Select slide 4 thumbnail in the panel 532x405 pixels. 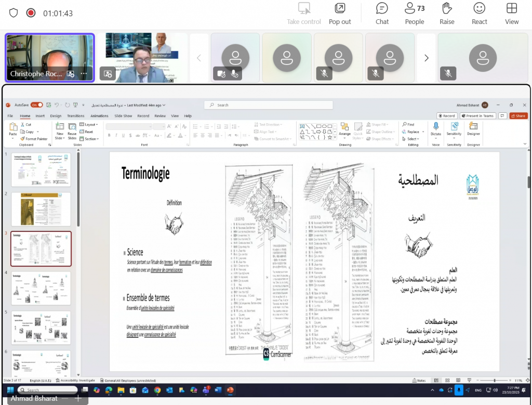(x=41, y=289)
